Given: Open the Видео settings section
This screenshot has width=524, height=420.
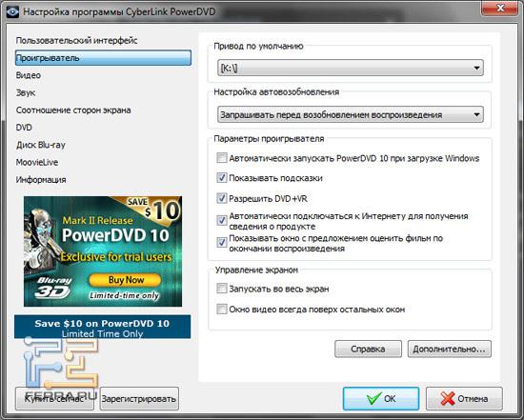Looking at the screenshot, I should click(x=29, y=75).
